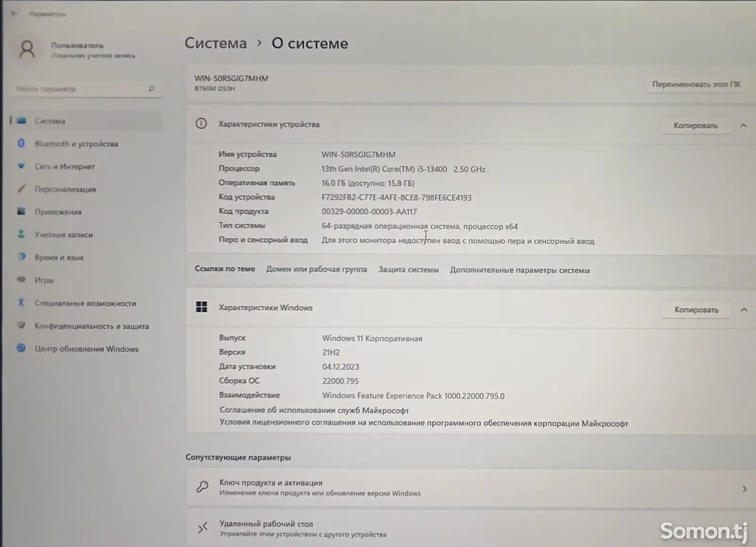Go to Приложения section
756x547 pixels.
(58, 212)
